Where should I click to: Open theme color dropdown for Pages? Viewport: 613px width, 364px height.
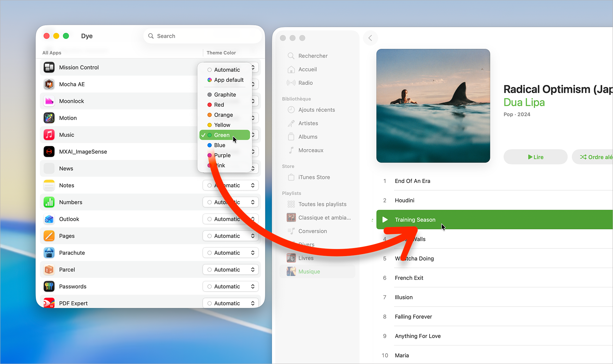231,236
